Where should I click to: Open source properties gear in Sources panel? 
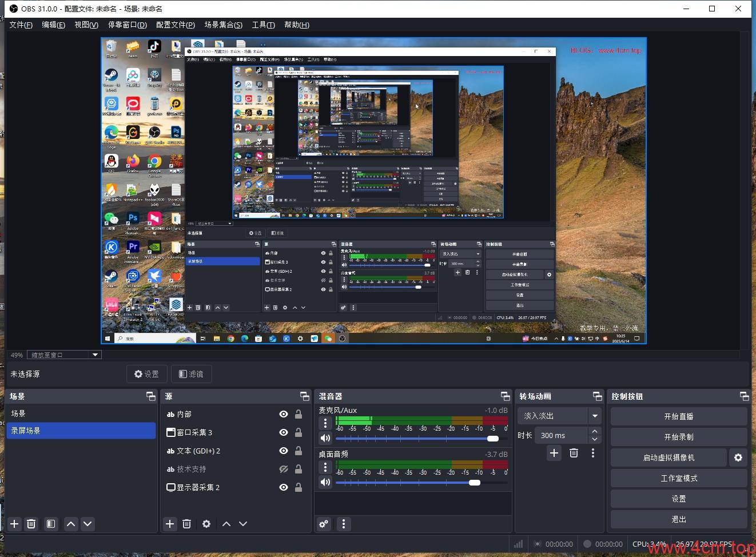click(206, 524)
